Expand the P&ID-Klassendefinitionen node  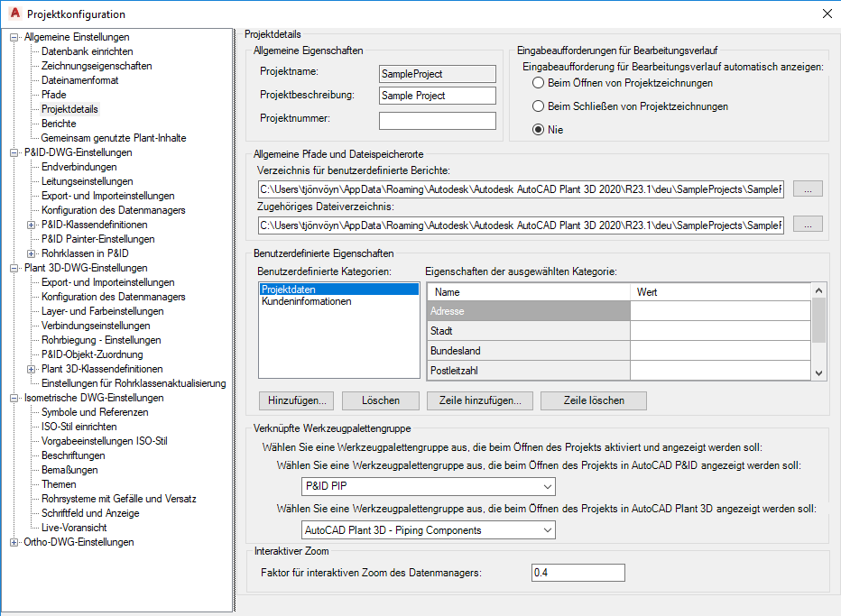click(x=31, y=225)
